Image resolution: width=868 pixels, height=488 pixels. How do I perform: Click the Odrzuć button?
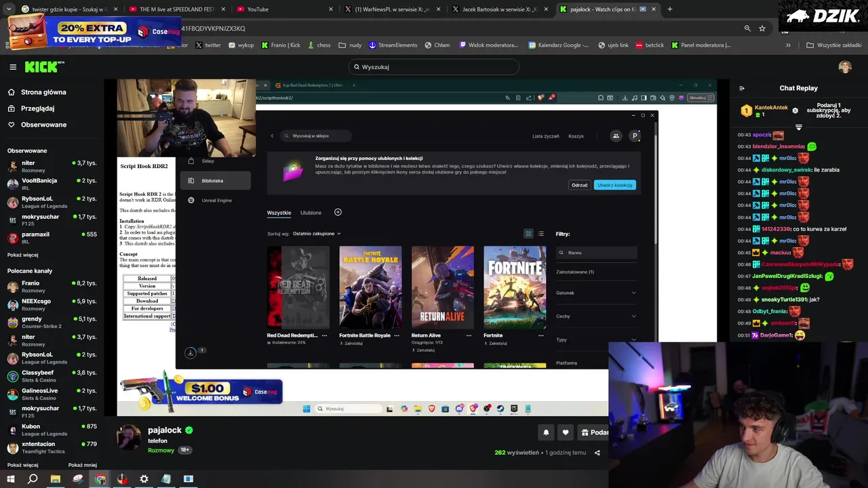click(x=580, y=185)
